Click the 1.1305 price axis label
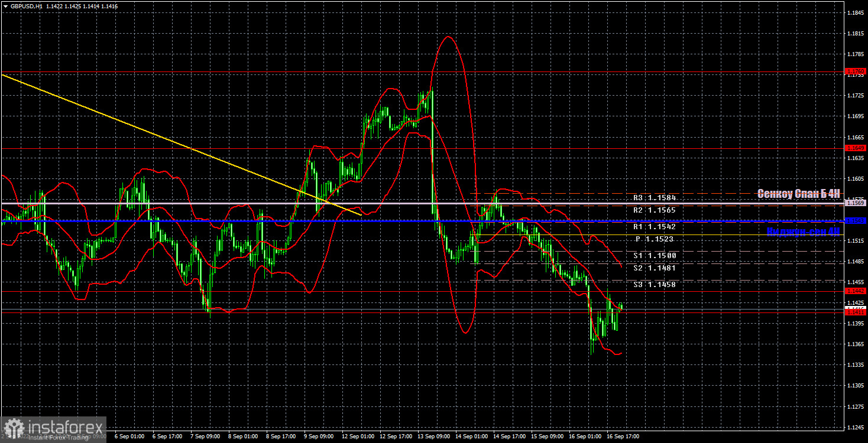The height and width of the screenshot is (443, 868). [856, 385]
